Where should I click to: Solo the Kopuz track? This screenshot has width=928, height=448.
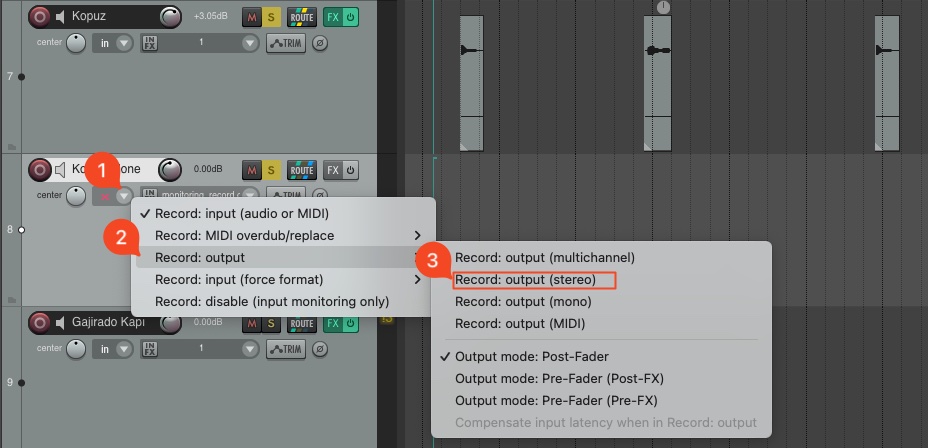point(271,17)
